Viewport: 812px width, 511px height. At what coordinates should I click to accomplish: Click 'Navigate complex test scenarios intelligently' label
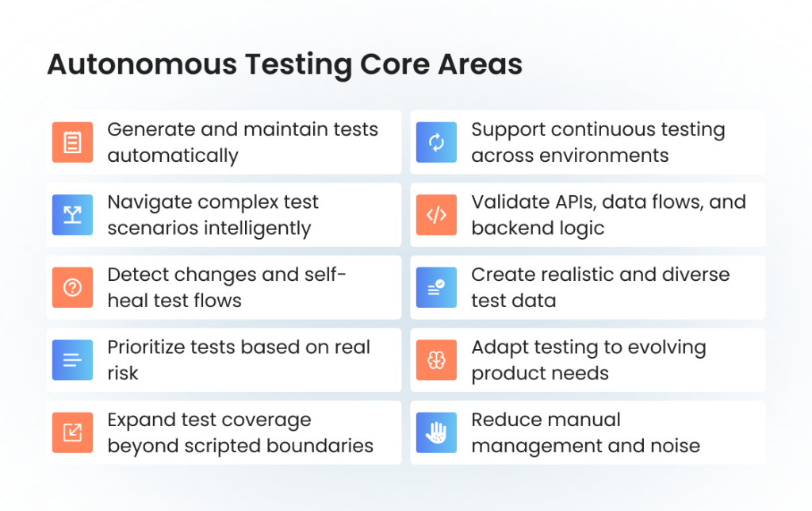[213, 215]
